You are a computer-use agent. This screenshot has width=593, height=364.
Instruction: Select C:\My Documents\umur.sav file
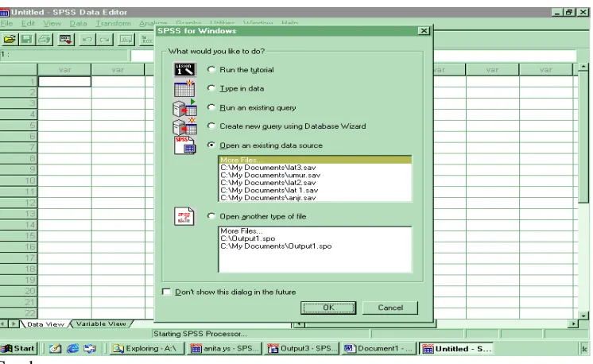(315, 175)
